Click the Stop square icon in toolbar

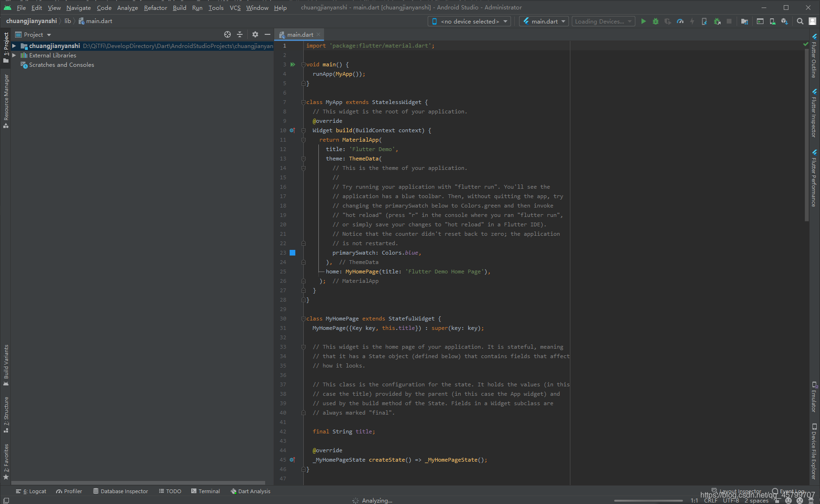click(x=729, y=21)
